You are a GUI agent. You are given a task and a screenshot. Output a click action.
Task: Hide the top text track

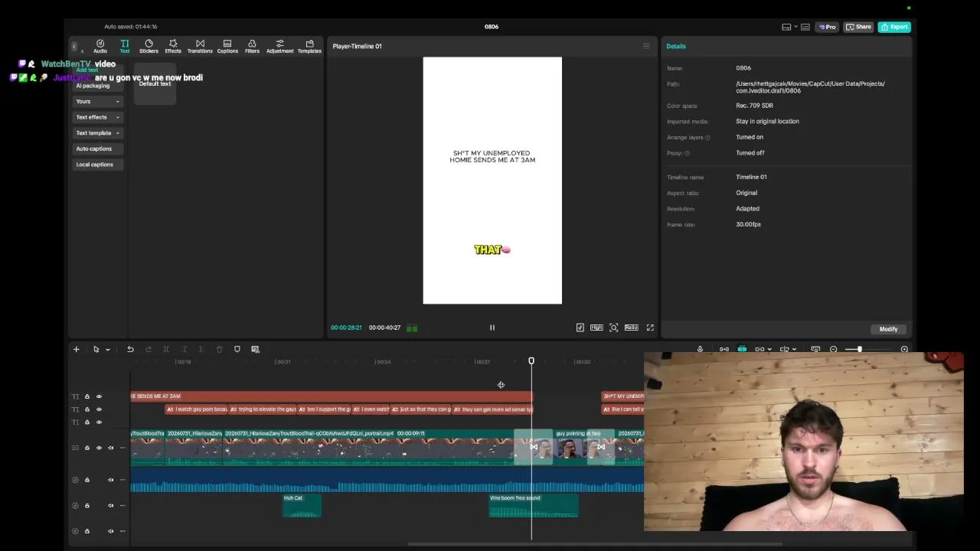coord(99,396)
